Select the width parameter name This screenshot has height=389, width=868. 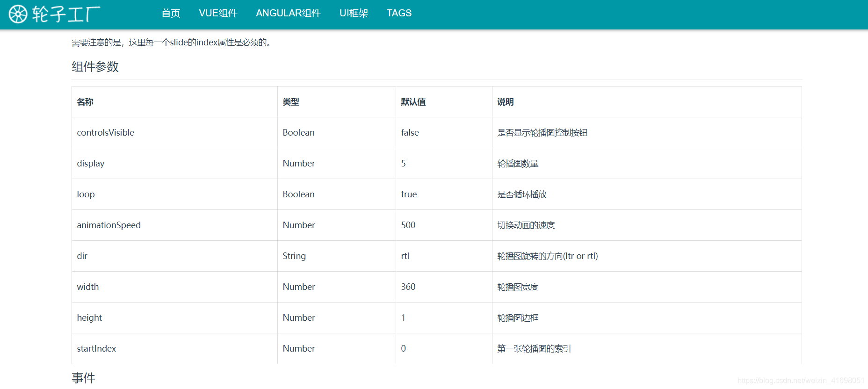pos(88,287)
